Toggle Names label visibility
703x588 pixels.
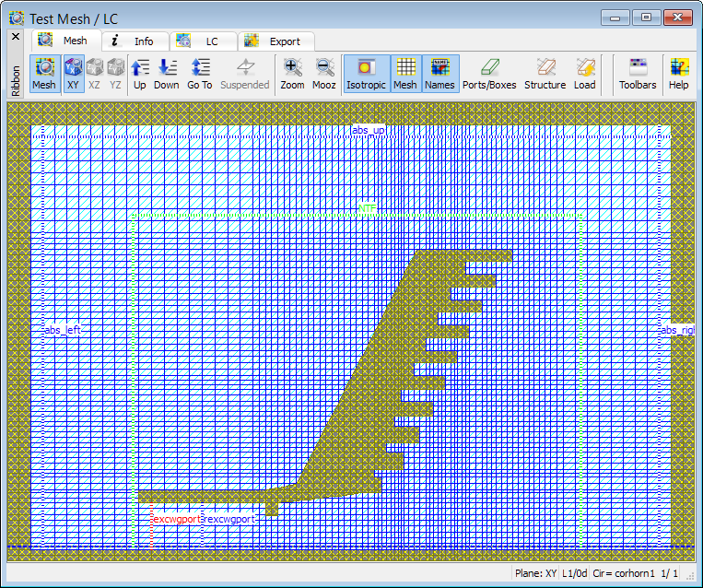440,74
